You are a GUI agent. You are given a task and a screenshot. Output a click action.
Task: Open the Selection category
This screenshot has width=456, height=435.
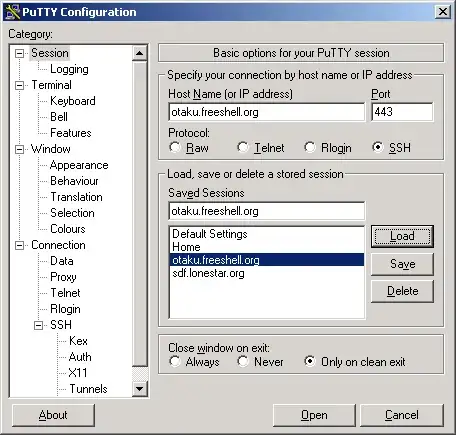pyautogui.click(x=72, y=213)
